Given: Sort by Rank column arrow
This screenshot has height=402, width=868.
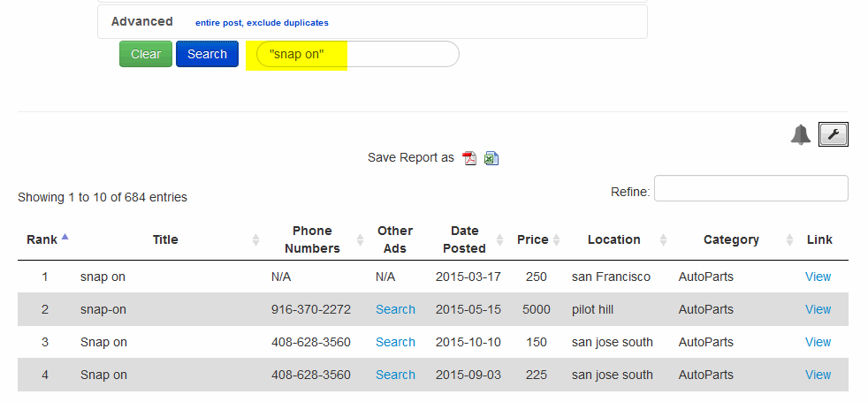Looking at the screenshot, I should [x=65, y=237].
